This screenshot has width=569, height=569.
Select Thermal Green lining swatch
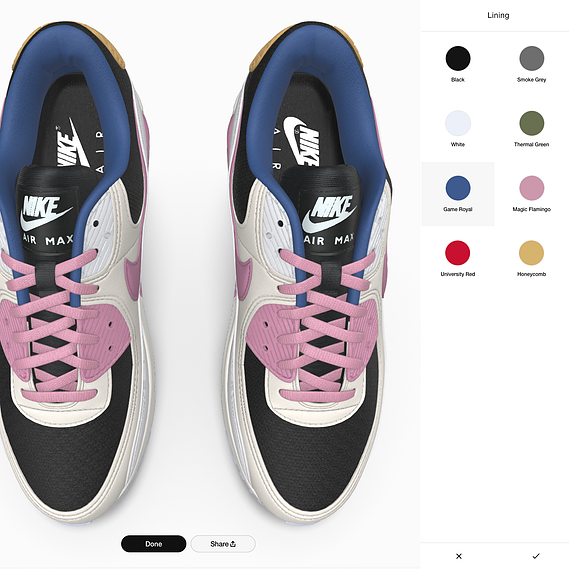(531, 123)
